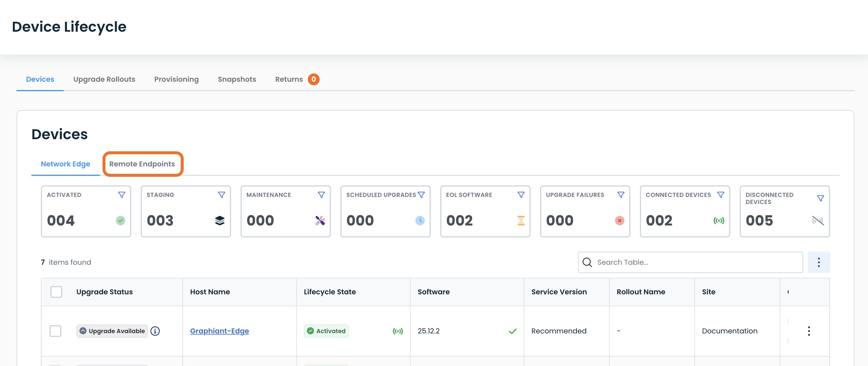This screenshot has width=868, height=366.
Task: Open info icon next to Upgrade Available
Action: [x=155, y=331]
